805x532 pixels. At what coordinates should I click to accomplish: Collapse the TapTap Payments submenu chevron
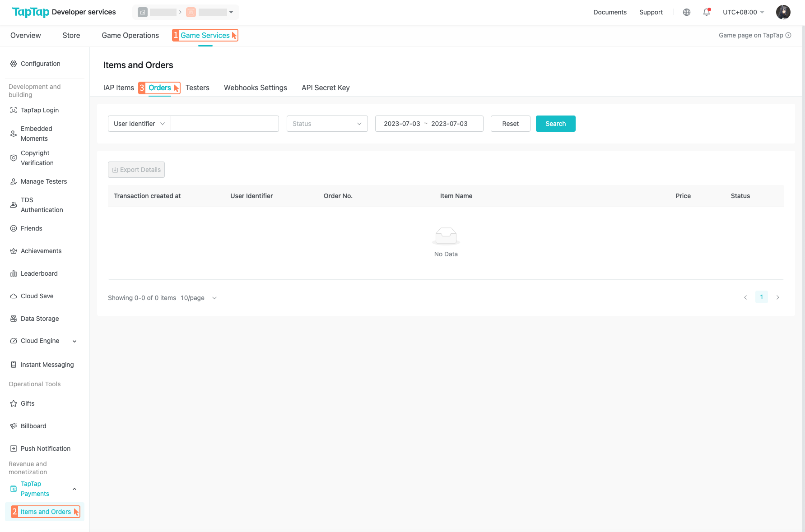click(x=74, y=489)
